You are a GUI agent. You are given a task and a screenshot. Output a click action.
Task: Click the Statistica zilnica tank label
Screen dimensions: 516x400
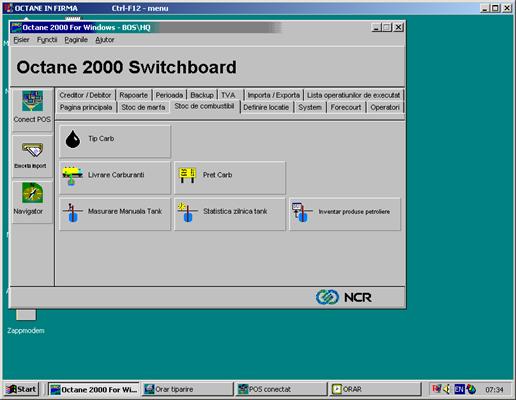click(235, 211)
